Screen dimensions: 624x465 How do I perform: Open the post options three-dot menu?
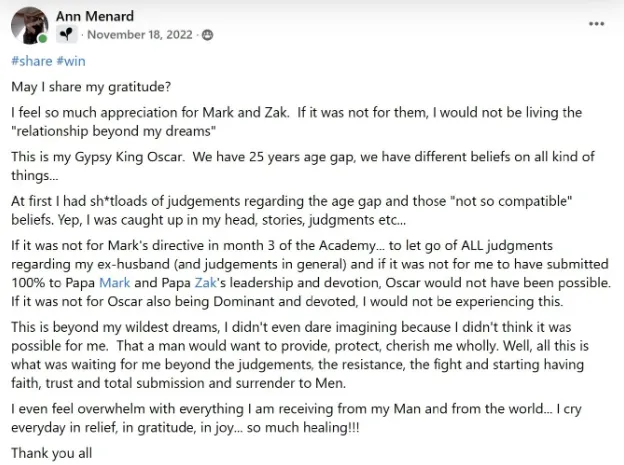596,24
